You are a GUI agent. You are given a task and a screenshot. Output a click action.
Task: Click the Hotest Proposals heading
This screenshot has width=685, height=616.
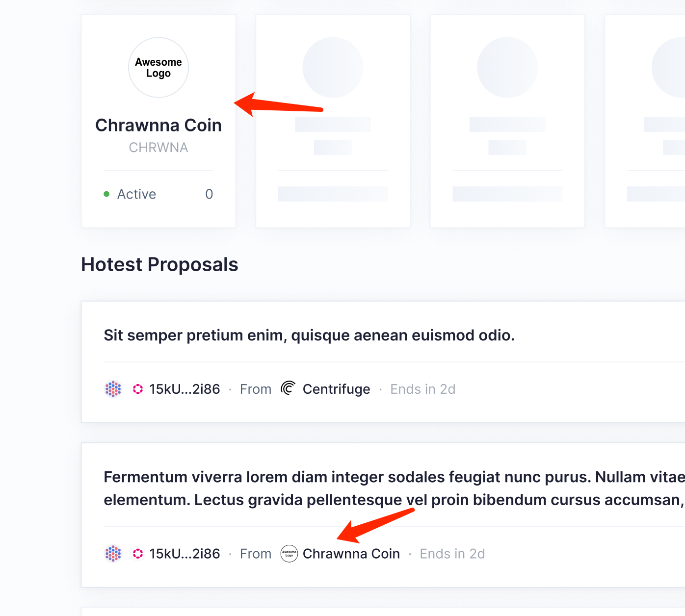click(159, 264)
